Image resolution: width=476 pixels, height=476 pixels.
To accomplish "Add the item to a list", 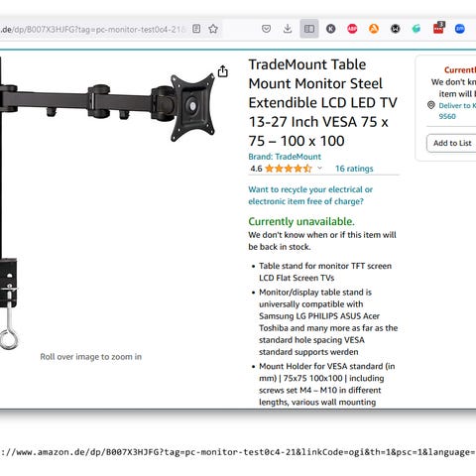I will coord(452,143).
